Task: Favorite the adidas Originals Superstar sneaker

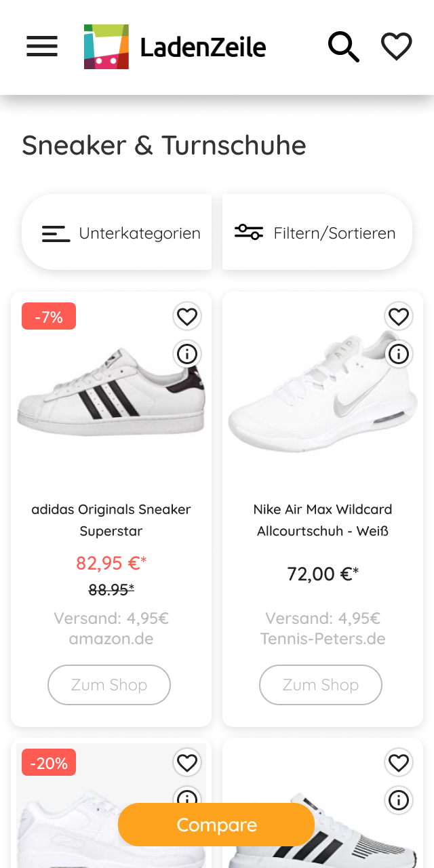Action: coord(187,316)
